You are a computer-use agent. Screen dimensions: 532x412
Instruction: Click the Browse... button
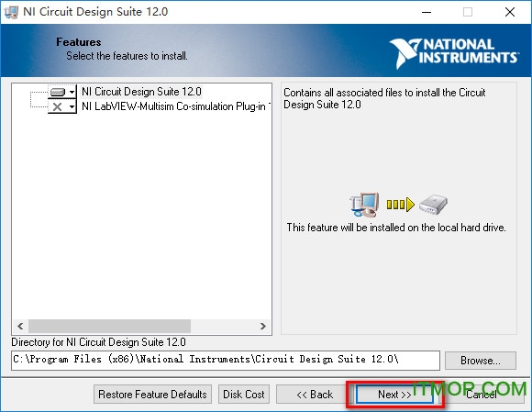(481, 361)
